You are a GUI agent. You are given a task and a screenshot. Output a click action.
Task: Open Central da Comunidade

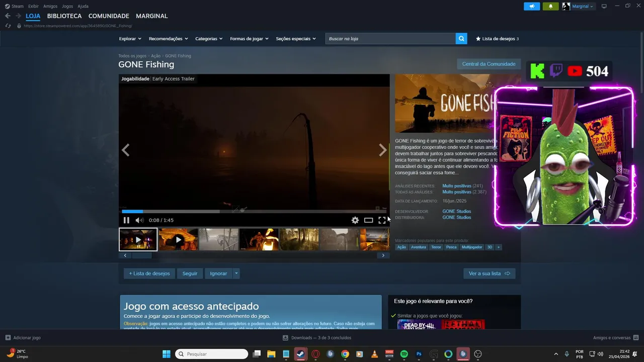tap(489, 64)
